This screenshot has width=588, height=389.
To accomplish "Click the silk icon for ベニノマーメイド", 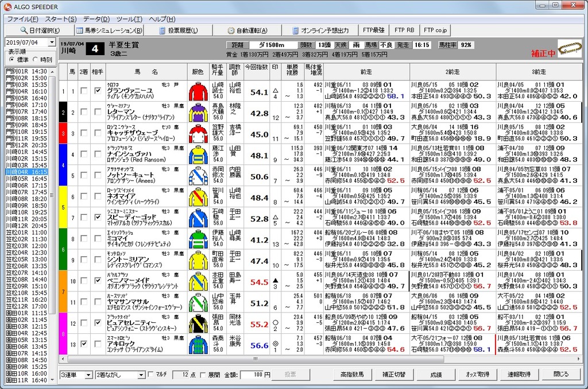I will coord(198,281).
